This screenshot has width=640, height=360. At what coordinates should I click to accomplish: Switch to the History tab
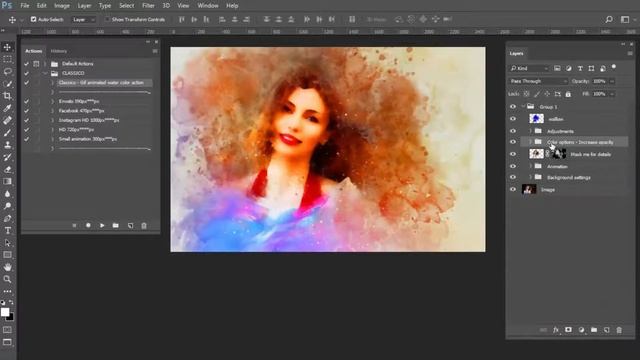click(59, 51)
